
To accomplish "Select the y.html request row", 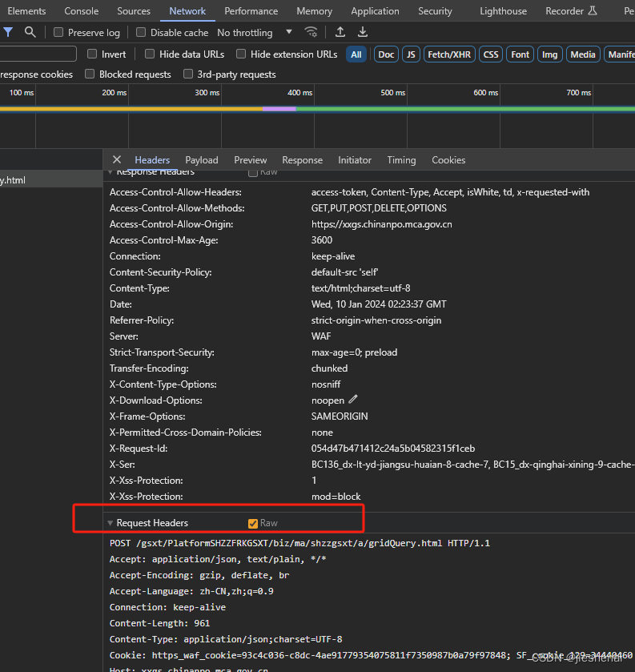I will (51, 180).
